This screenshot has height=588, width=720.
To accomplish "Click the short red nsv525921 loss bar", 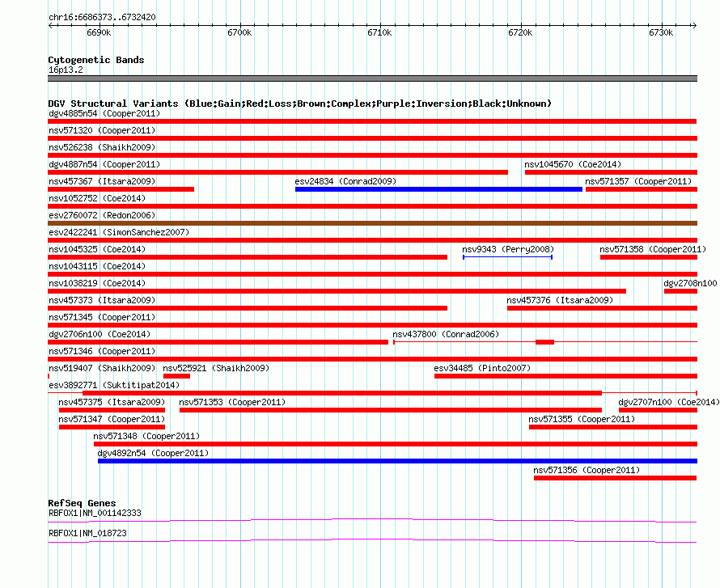I will pyautogui.click(x=177, y=376).
